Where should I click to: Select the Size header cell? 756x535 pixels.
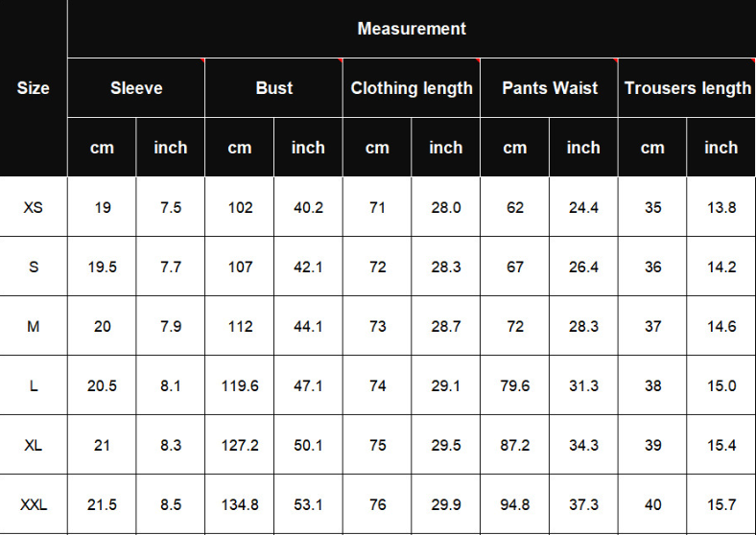tap(34, 87)
